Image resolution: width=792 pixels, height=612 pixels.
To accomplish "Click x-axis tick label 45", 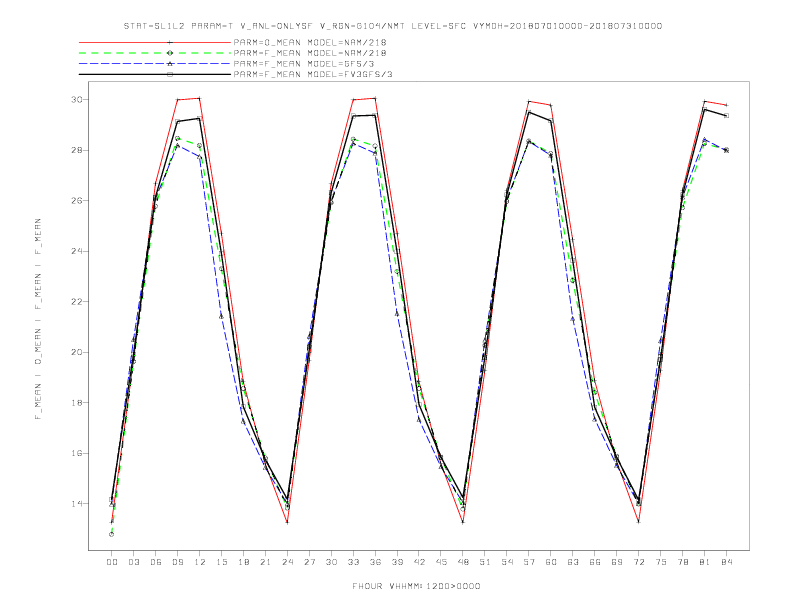I will click(441, 562).
